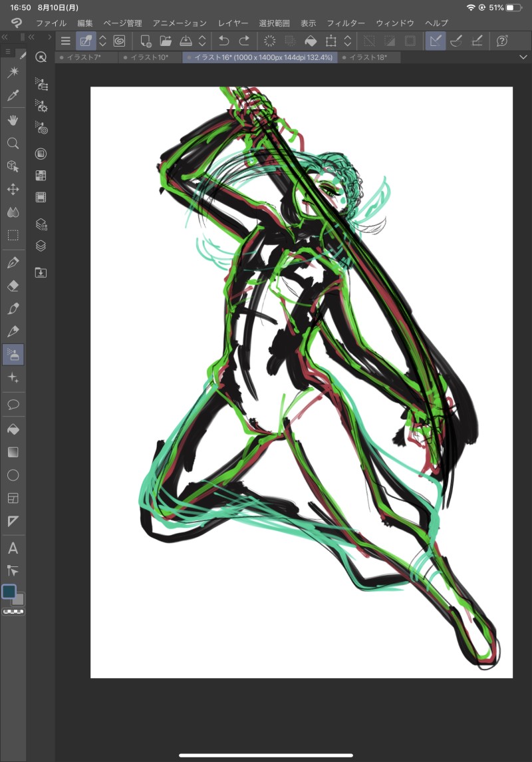Open the ファイル menu

51,23
